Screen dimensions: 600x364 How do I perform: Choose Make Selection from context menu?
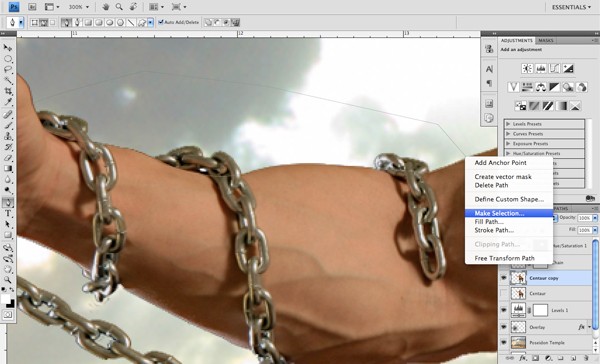[x=509, y=213]
